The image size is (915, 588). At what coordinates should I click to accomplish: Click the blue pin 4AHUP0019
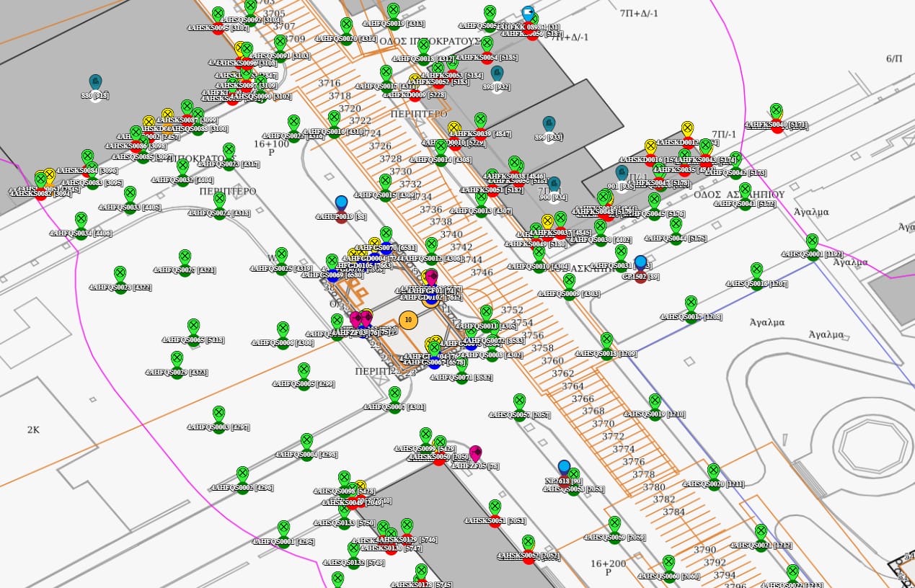[x=341, y=203]
